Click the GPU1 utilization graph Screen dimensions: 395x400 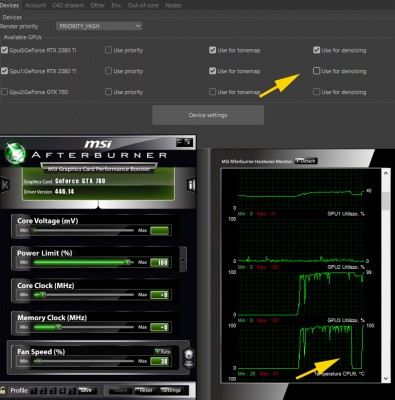pos(301,240)
